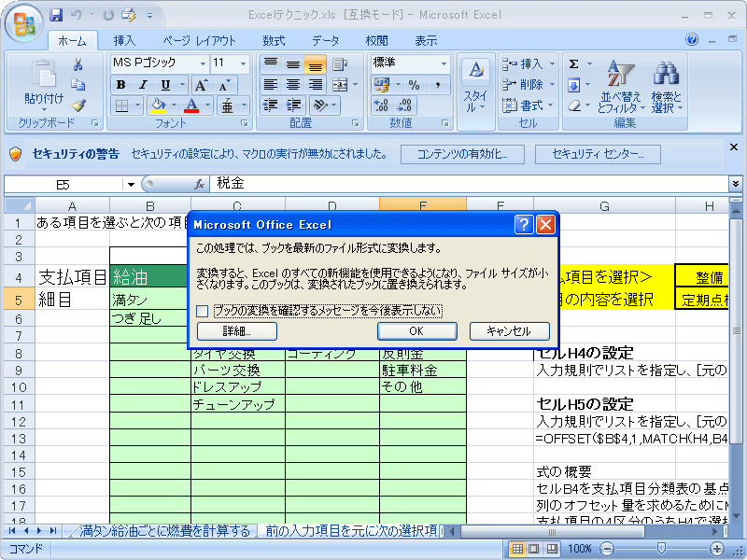Toggle bottom vertical alignment
This screenshot has width=747, height=560.
tap(316, 64)
